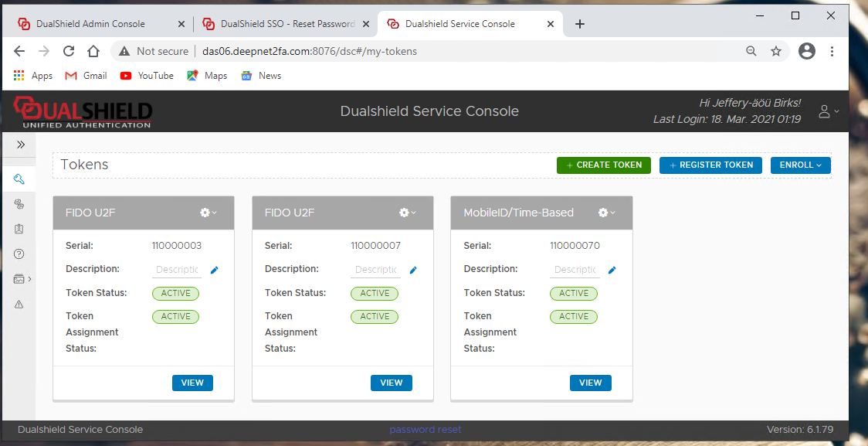Click pencil icon for MobileID token description
The height and width of the screenshot is (446, 868).
tap(612, 270)
